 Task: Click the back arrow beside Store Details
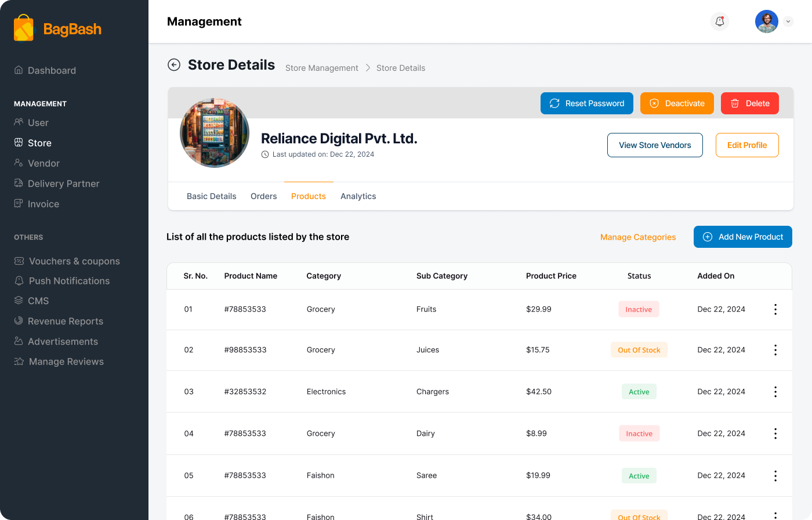pos(174,65)
